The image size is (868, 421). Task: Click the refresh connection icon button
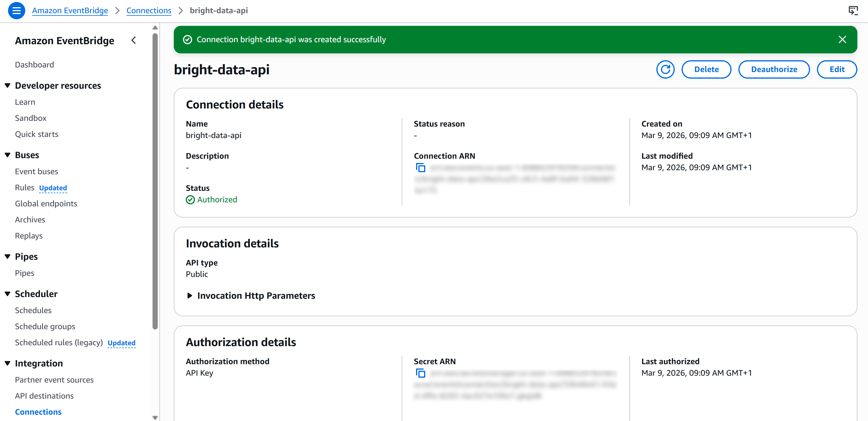(665, 69)
